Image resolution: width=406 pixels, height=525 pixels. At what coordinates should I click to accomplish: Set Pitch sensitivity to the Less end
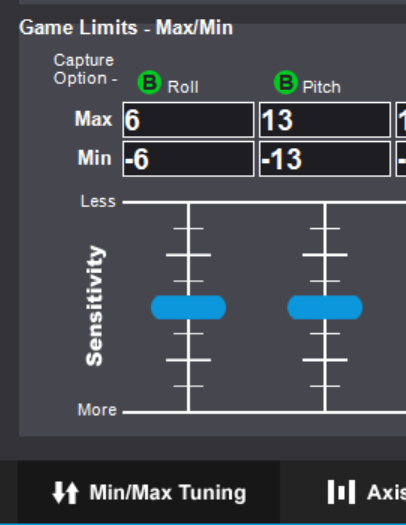click(325, 204)
